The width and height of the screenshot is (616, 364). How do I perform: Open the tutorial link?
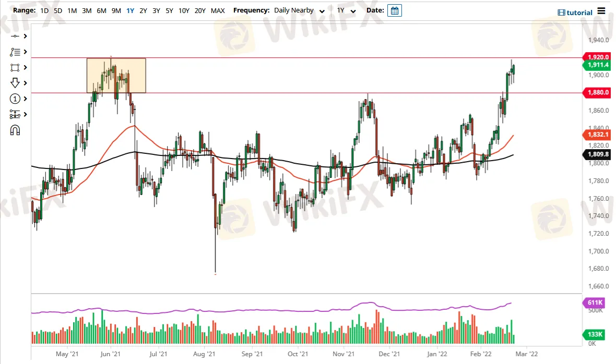[575, 13]
